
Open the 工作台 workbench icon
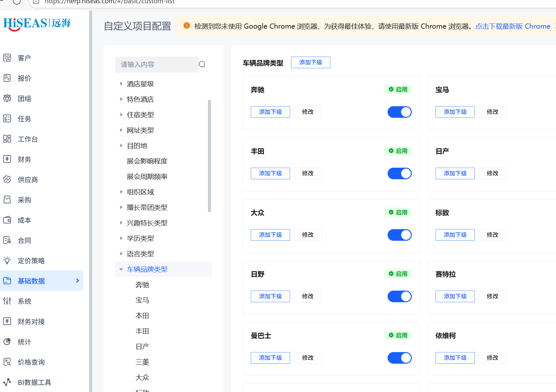tap(7, 139)
